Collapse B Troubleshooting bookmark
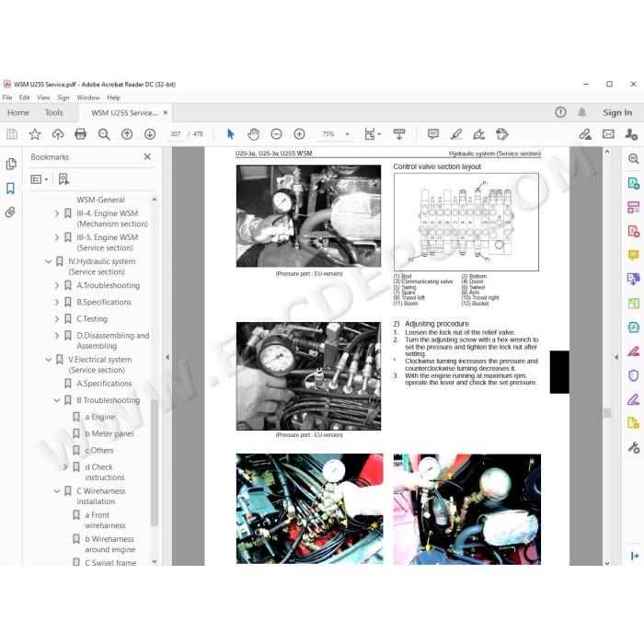The height and width of the screenshot is (644, 644). (57, 400)
